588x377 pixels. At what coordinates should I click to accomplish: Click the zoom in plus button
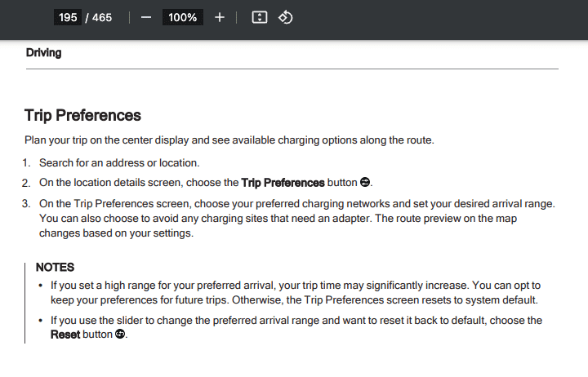click(220, 18)
